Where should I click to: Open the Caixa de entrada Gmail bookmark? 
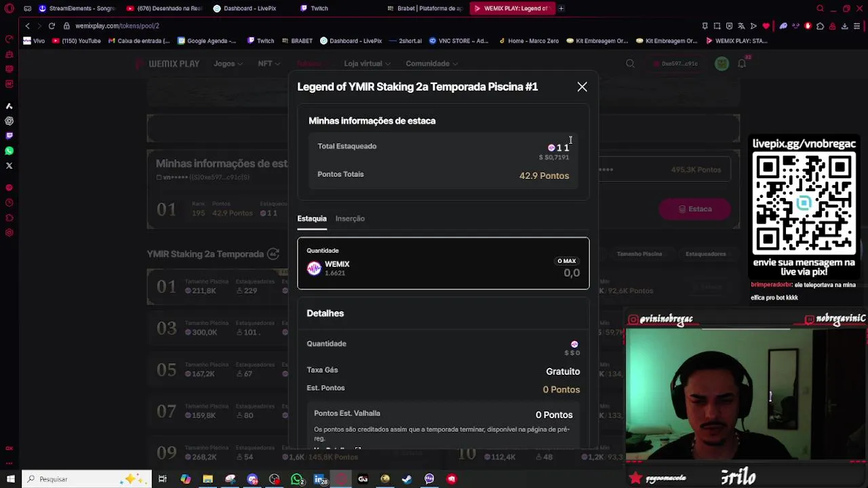pyautogui.click(x=139, y=41)
